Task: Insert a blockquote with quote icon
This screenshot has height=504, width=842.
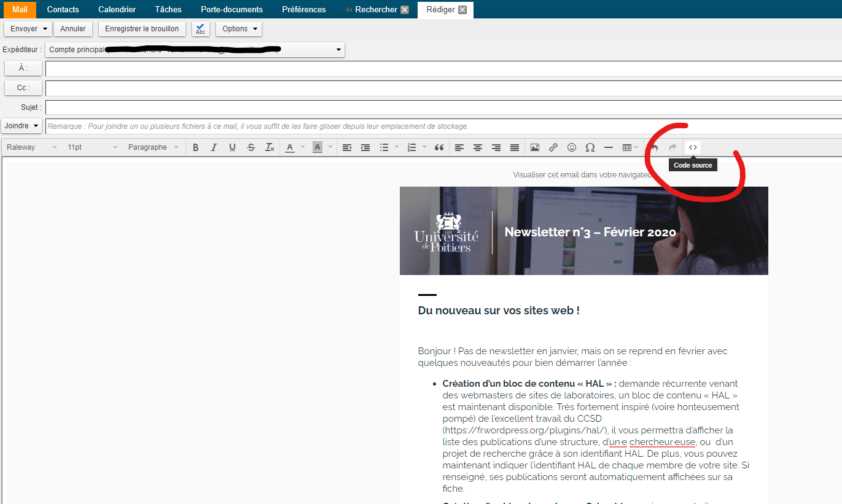Action: 439,147
